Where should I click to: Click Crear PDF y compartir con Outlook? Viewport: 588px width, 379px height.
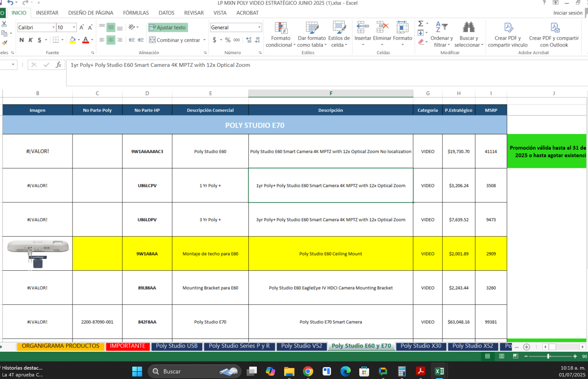tap(554, 34)
